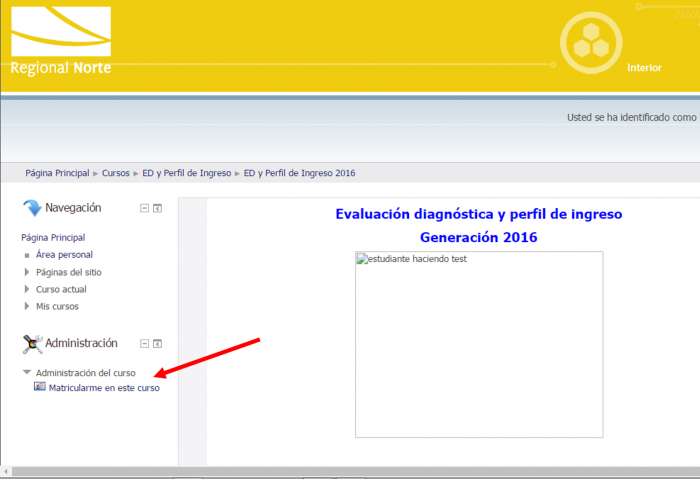Go to Cursos in the breadcrumb
Viewport: 700px width, 479px height.
coord(116,173)
